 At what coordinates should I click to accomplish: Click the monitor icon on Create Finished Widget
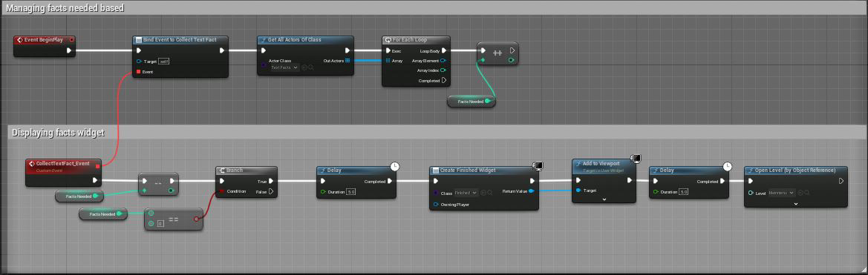click(x=538, y=165)
